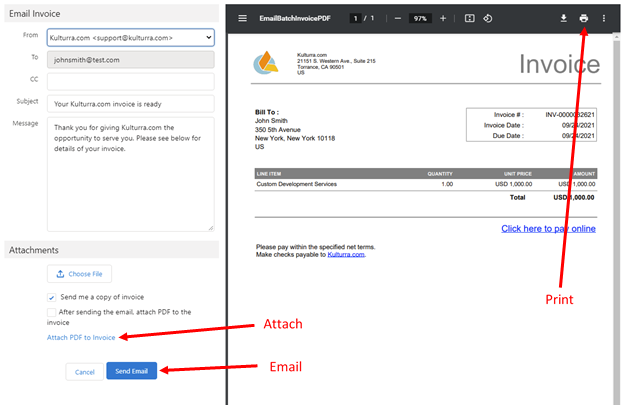This screenshot has height=406, width=624.
Task: Click the EmailBatchInvoicePDF title
Action: (295, 18)
